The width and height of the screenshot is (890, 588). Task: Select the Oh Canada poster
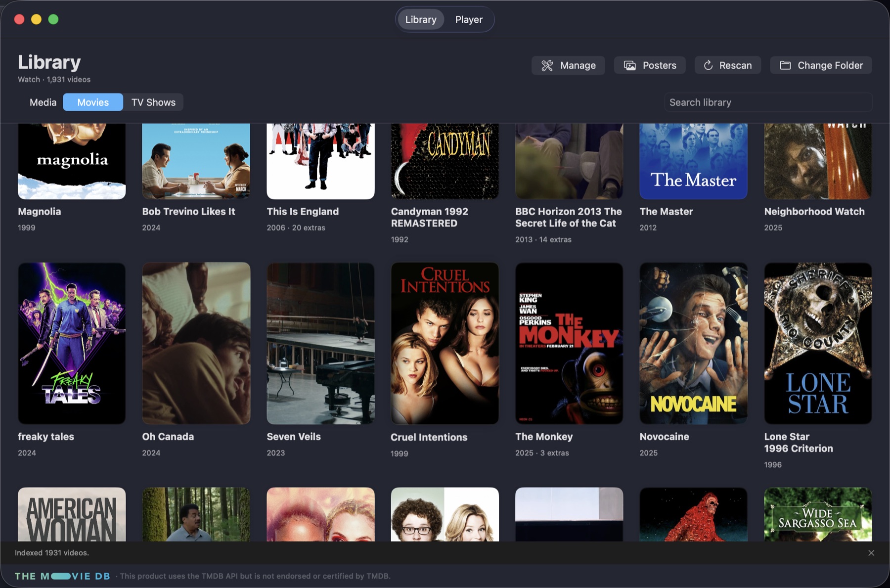point(196,343)
